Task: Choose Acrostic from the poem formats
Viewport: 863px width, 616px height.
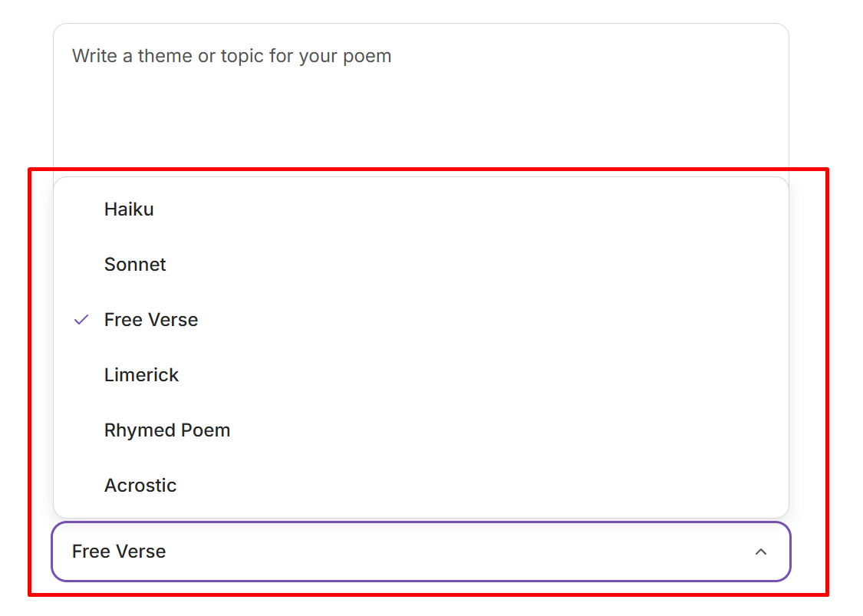Action: [x=140, y=485]
